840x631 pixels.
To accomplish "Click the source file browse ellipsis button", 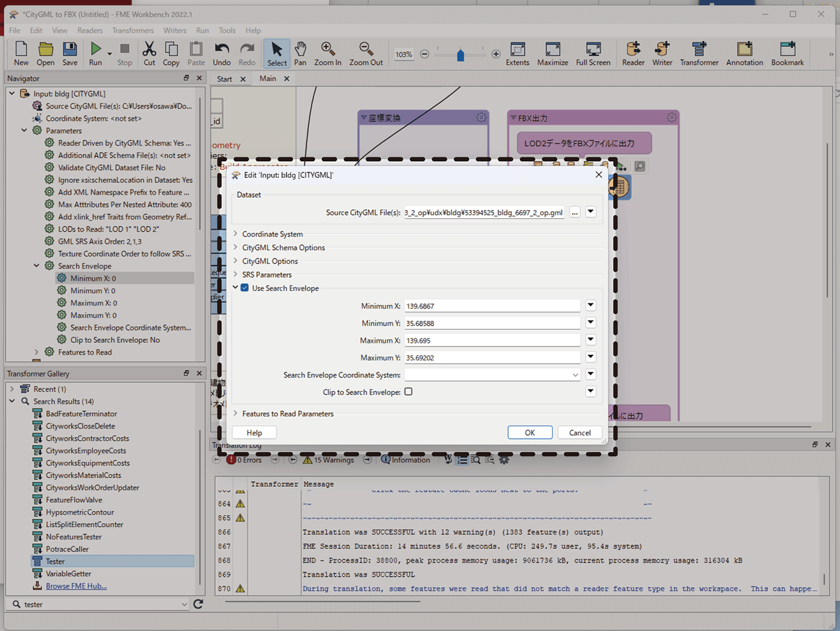I will [574, 212].
